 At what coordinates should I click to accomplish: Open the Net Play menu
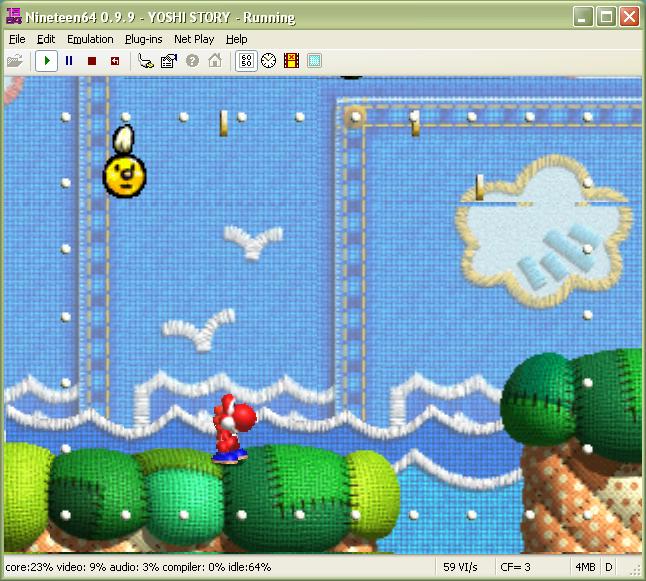tap(194, 39)
